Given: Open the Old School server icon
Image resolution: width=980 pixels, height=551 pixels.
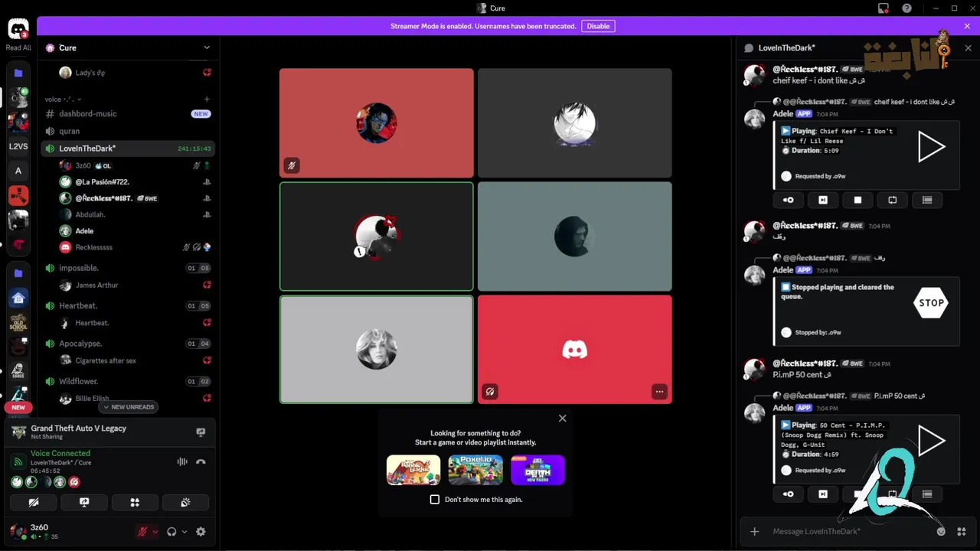Looking at the screenshot, I should (x=18, y=322).
